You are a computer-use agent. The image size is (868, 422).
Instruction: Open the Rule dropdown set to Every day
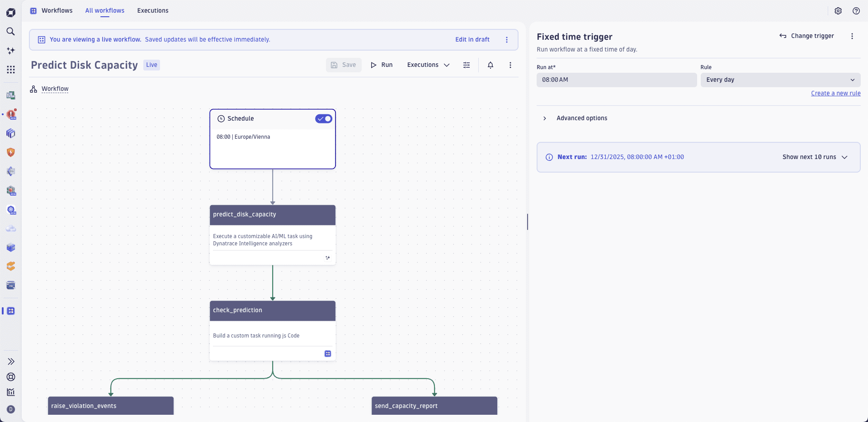781,80
